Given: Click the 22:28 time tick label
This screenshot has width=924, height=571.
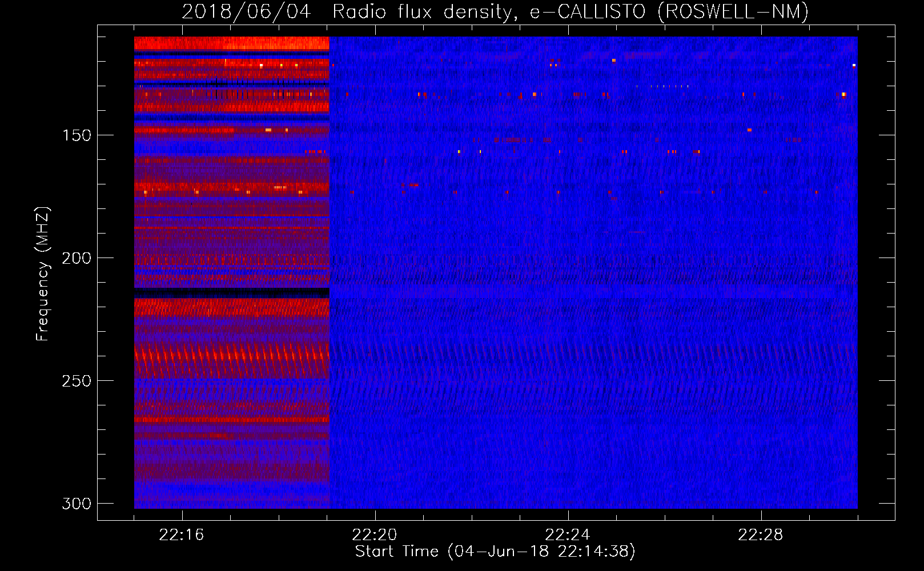Looking at the screenshot, I should point(761,535).
